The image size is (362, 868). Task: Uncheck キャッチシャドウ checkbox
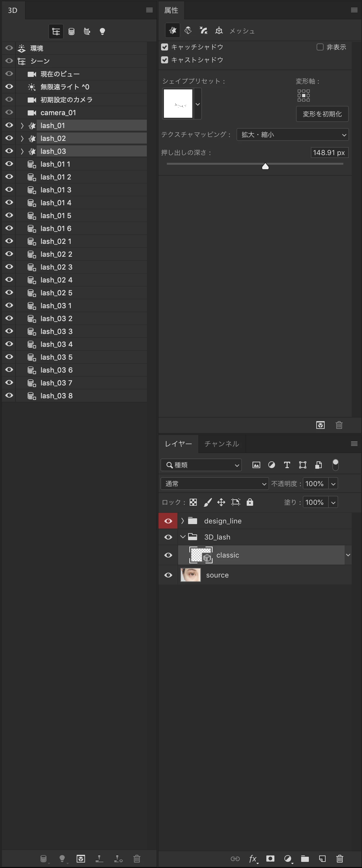[x=165, y=47]
